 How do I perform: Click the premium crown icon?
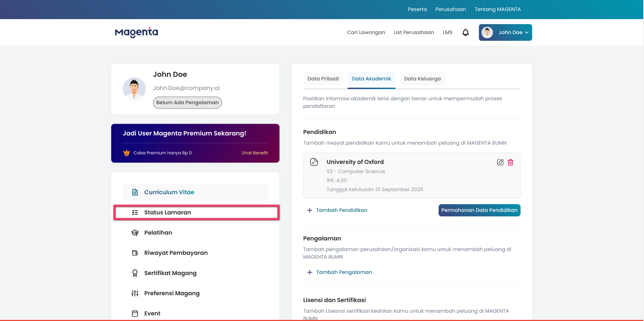coord(126,153)
